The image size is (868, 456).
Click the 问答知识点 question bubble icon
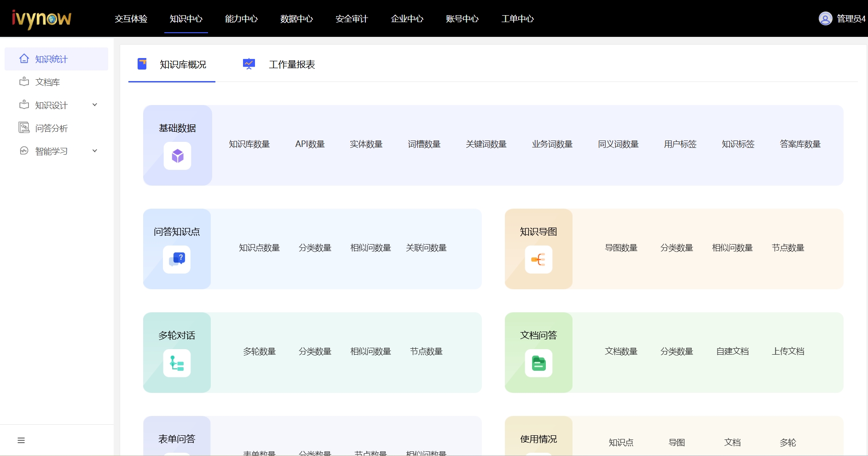click(x=177, y=260)
